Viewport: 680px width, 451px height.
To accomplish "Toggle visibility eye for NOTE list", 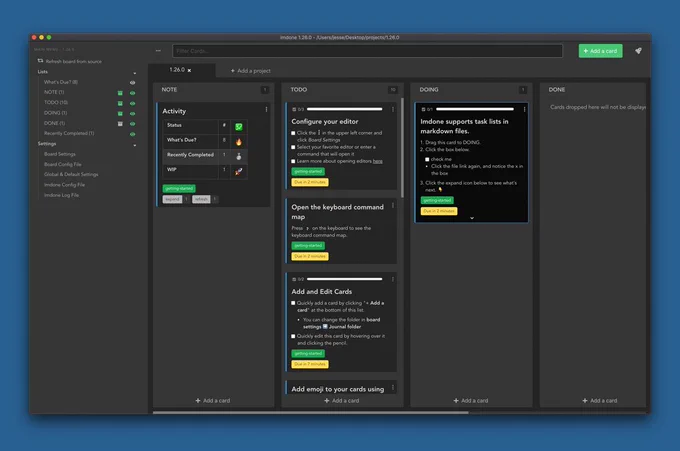I will point(132,93).
